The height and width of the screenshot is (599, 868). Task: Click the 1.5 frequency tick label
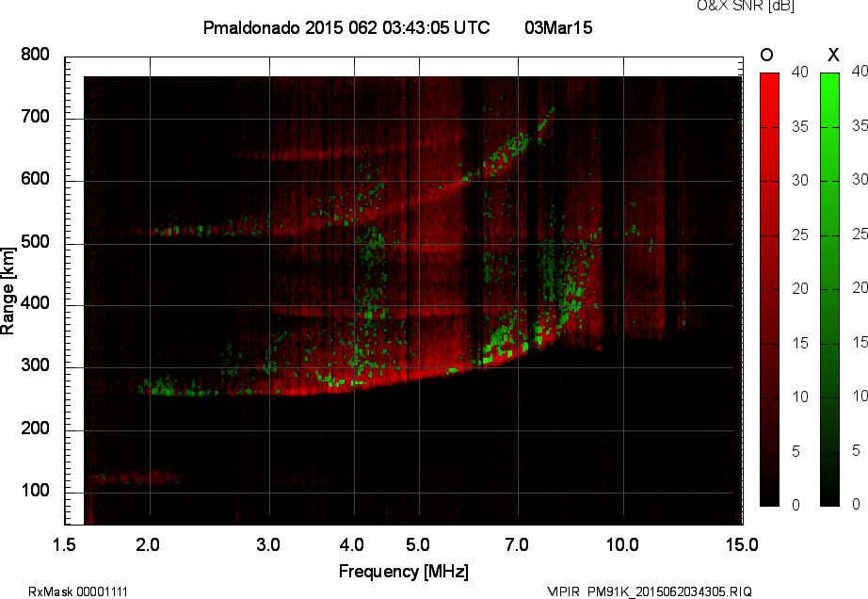(64, 544)
